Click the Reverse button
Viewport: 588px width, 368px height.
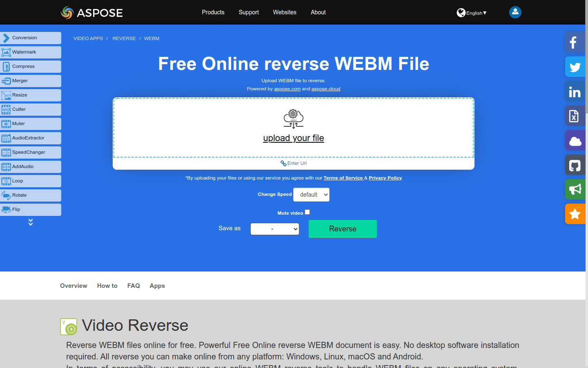coord(343,229)
